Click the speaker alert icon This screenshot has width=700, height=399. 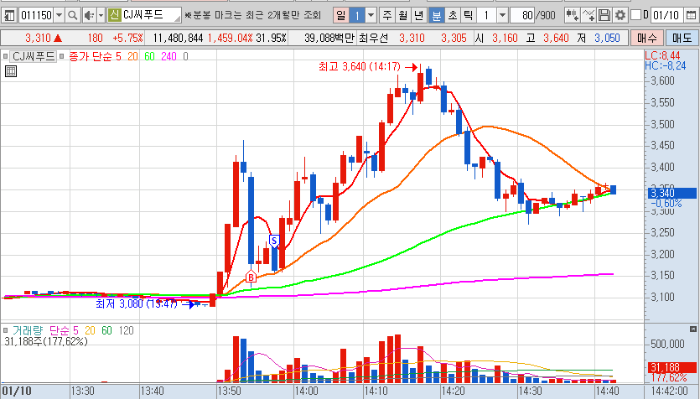pos(89,16)
